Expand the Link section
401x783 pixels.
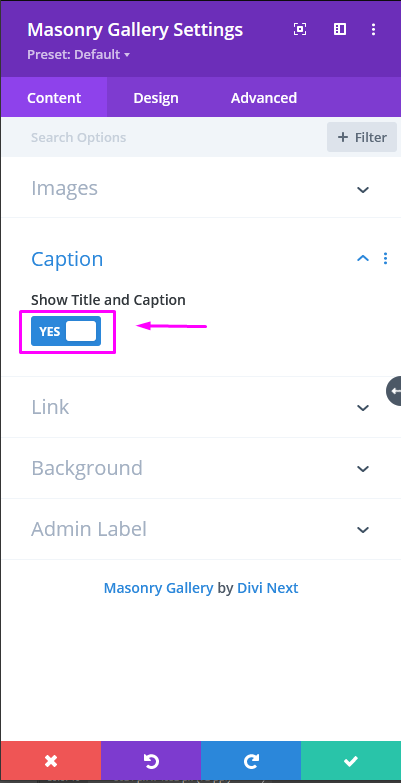201,407
